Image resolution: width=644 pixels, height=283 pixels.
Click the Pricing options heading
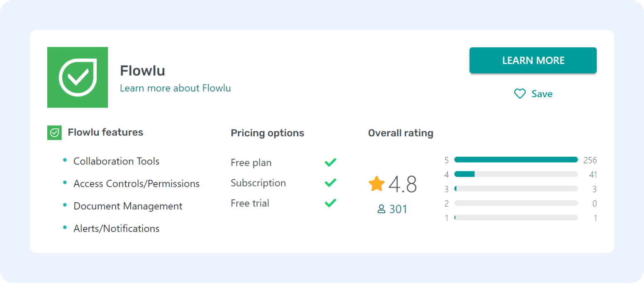267,133
